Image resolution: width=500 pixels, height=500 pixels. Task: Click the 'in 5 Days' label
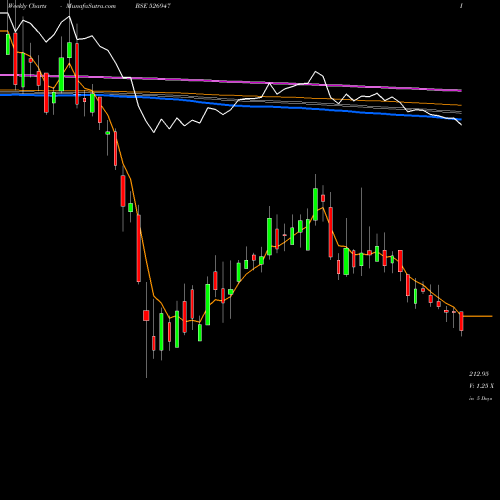point(480,398)
